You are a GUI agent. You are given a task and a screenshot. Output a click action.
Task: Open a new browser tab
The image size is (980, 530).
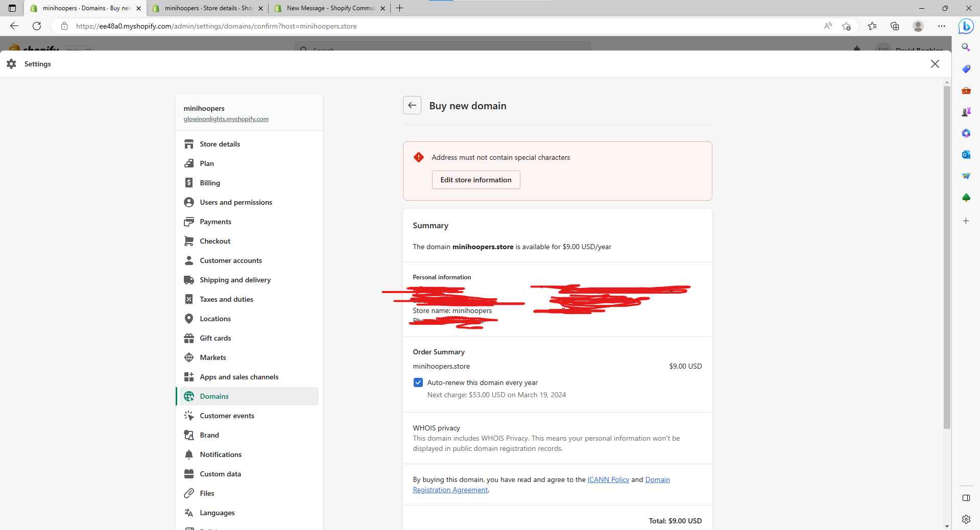400,8
